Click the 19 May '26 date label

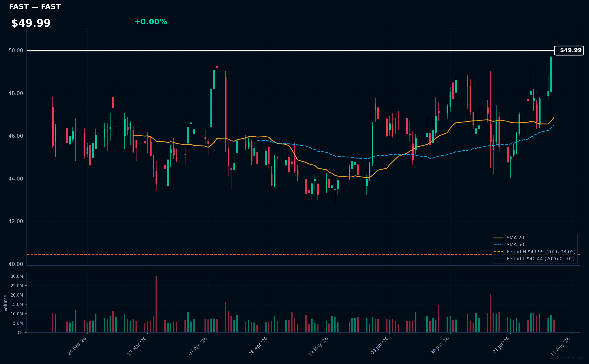pyautogui.click(x=318, y=346)
